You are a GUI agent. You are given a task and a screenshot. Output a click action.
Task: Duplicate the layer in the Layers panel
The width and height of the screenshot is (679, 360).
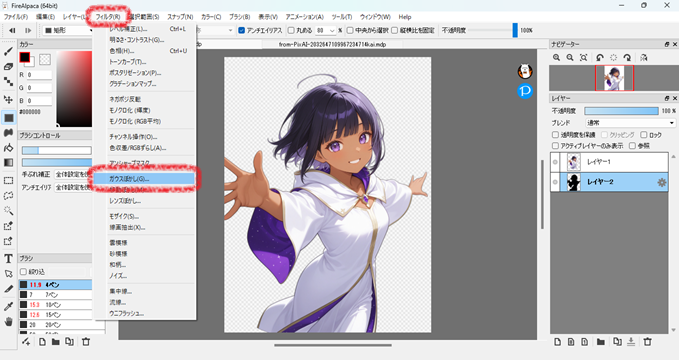pos(617,342)
